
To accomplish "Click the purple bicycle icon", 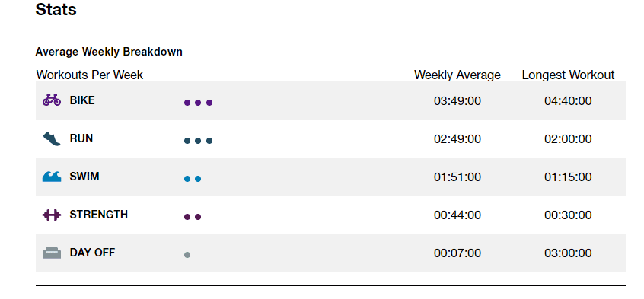I will pyautogui.click(x=52, y=100).
